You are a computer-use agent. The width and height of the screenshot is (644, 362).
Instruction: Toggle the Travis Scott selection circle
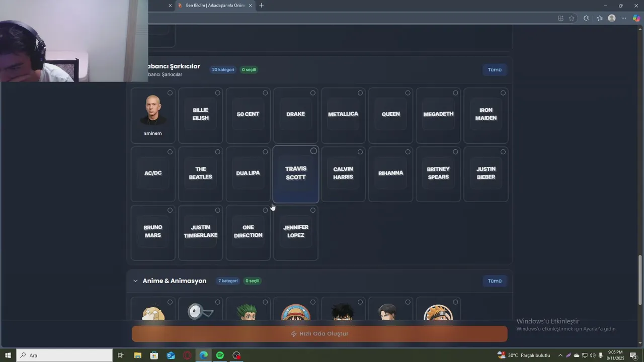pyautogui.click(x=313, y=151)
